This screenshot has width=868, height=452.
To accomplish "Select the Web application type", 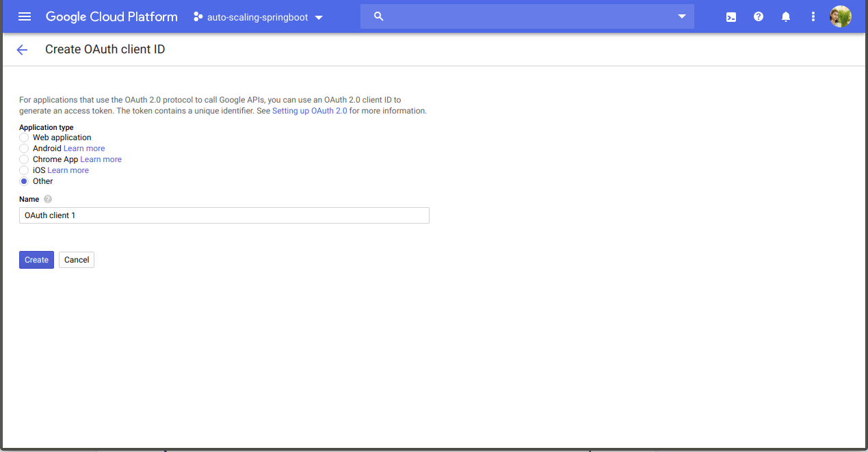I will click(23, 137).
